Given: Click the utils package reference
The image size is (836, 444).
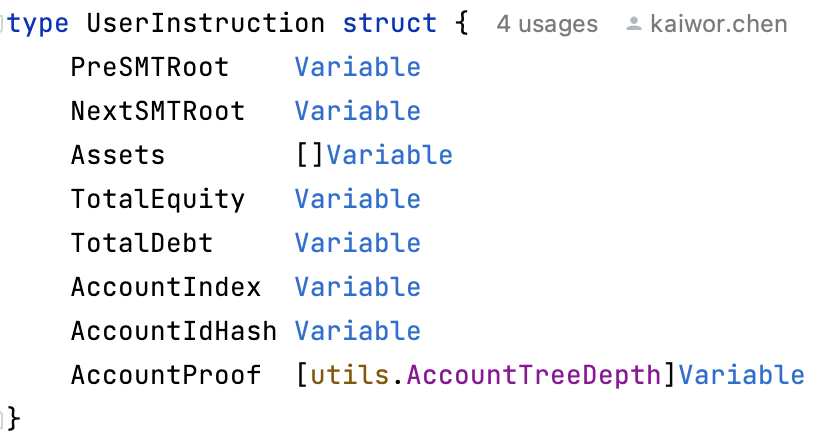Looking at the screenshot, I should click(349, 375).
